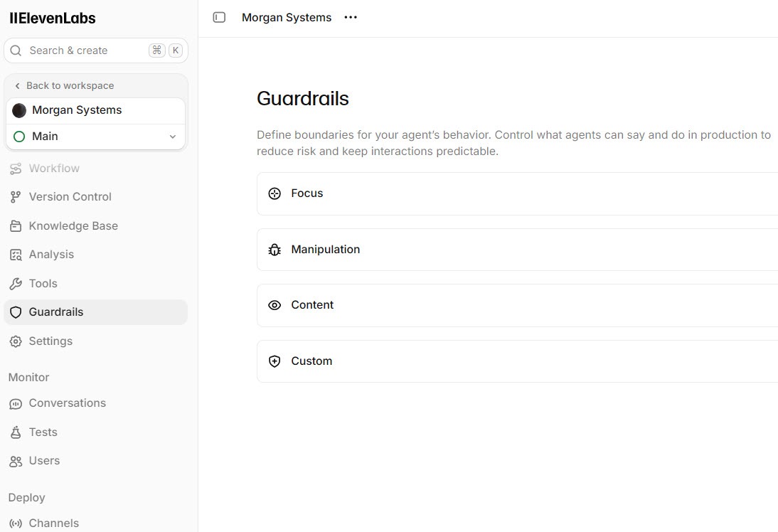Open the Users page

click(x=96, y=461)
